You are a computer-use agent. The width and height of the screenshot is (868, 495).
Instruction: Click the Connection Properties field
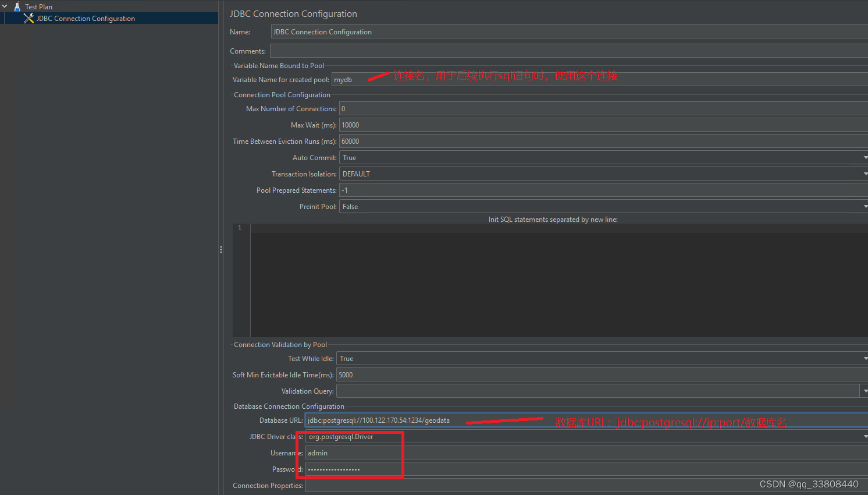point(586,486)
